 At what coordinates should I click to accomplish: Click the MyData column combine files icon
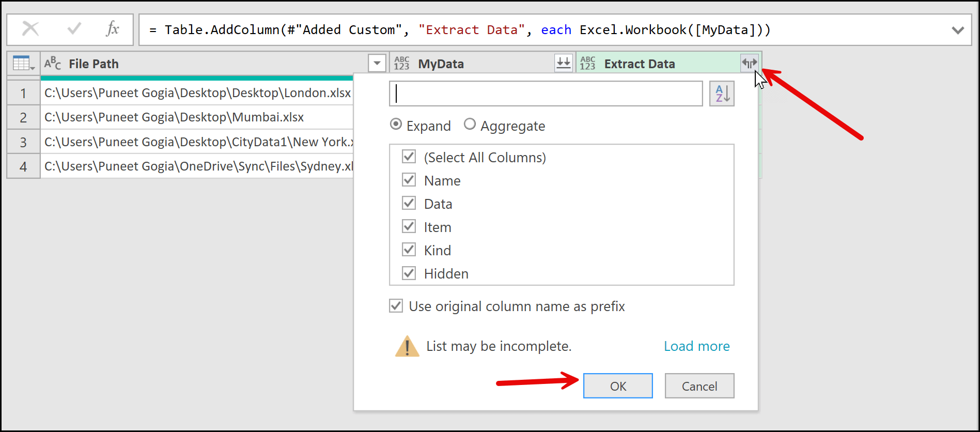563,63
